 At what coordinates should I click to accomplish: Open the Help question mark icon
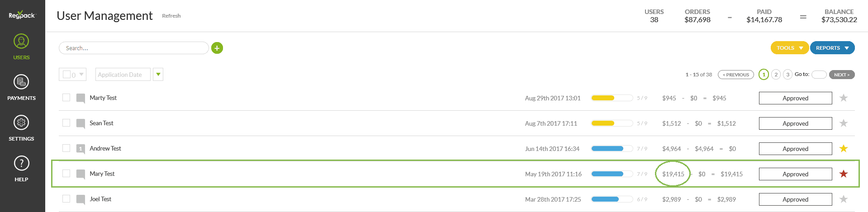click(x=21, y=164)
